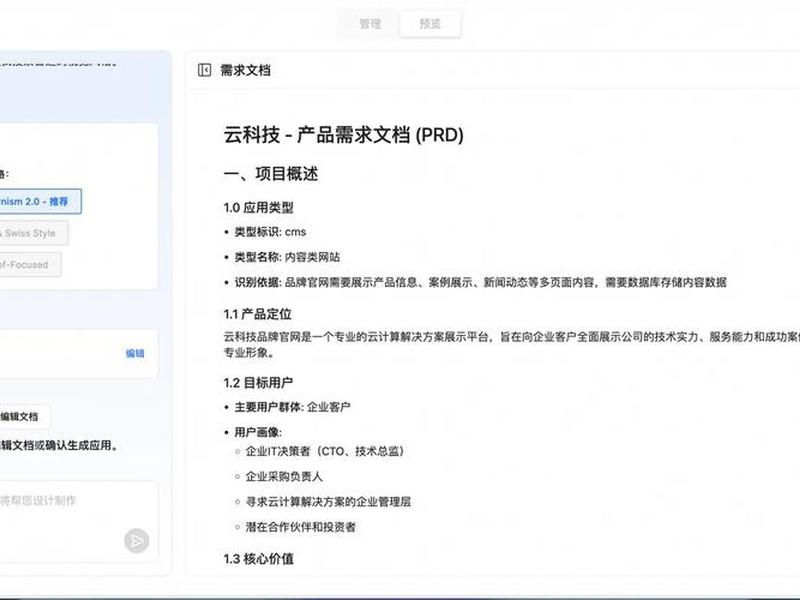The image size is (800, 600).
Task: Click the 1.1 产品定位 subheading
Action: 257,314
